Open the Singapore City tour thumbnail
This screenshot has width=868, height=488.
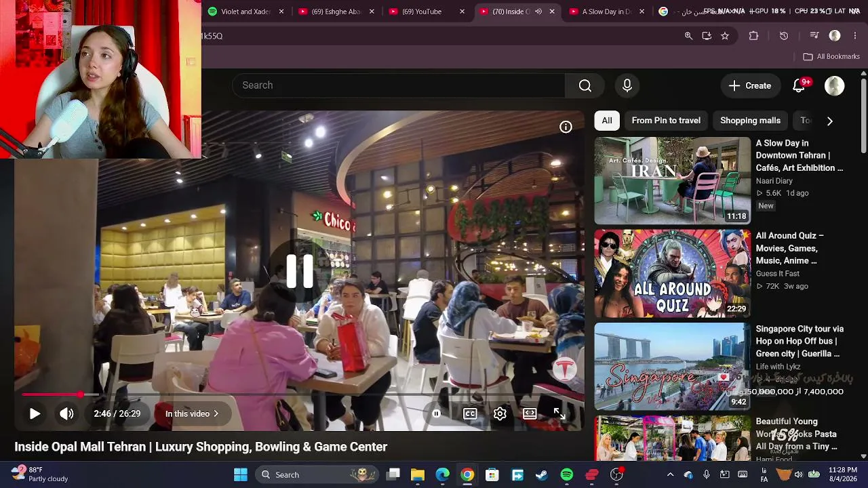point(673,367)
